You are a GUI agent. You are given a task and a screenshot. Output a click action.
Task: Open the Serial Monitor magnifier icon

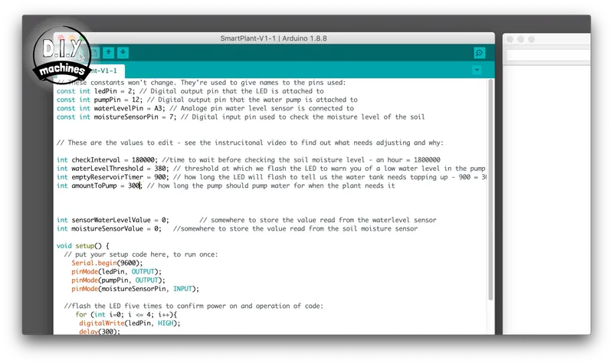click(x=480, y=53)
